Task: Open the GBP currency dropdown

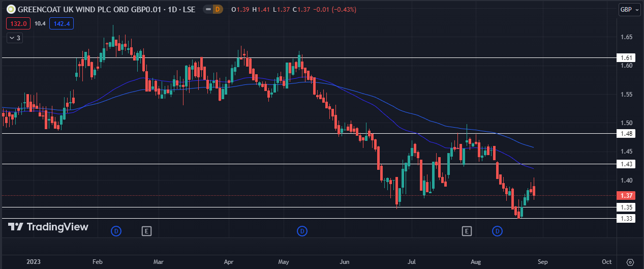Action: click(x=629, y=10)
